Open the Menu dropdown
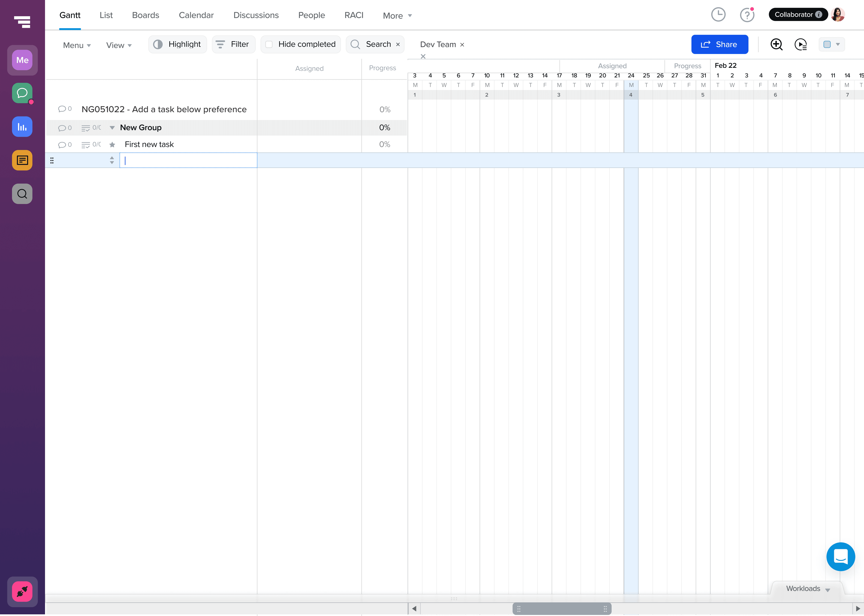This screenshot has height=616, width=864. point(77,45)
